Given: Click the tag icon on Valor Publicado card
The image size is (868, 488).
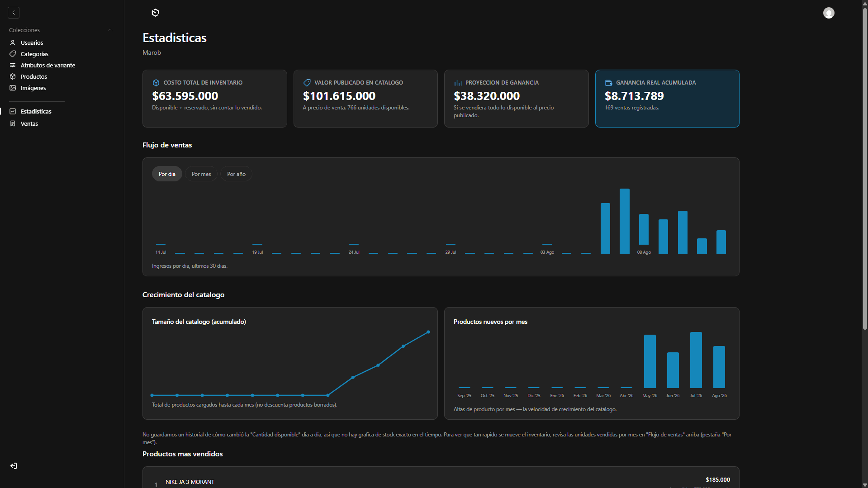Looking at the screenshot, I should [307, 83].
